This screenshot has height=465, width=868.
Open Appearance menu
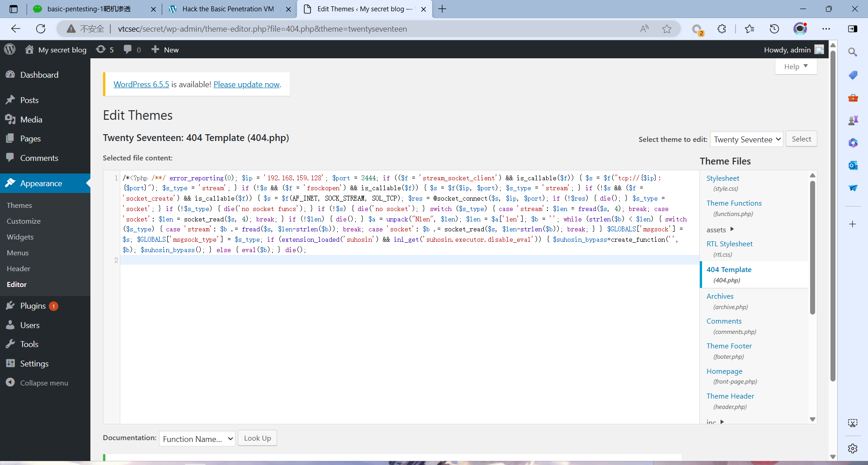tap(45, 183)
